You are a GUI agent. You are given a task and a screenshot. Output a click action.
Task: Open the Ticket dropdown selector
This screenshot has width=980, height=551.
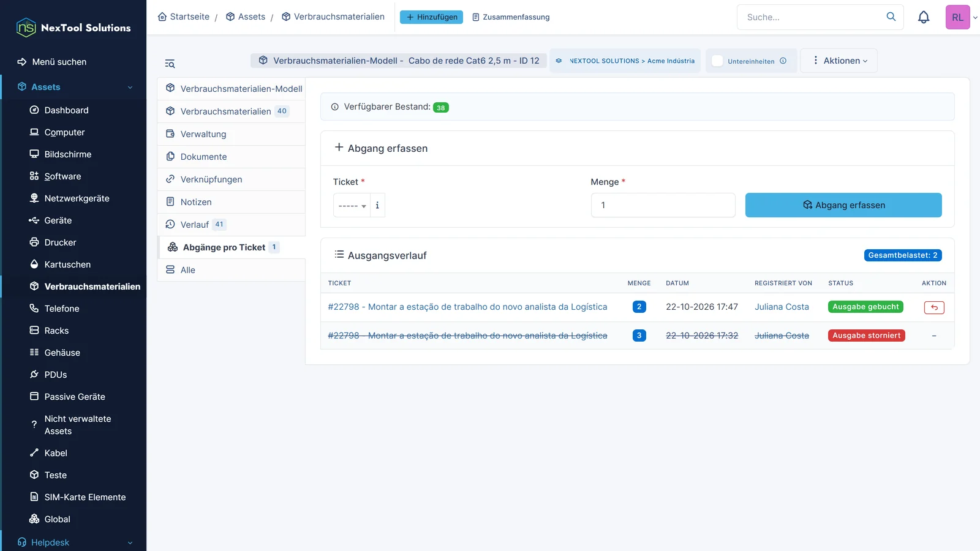(x=352, y=205)
